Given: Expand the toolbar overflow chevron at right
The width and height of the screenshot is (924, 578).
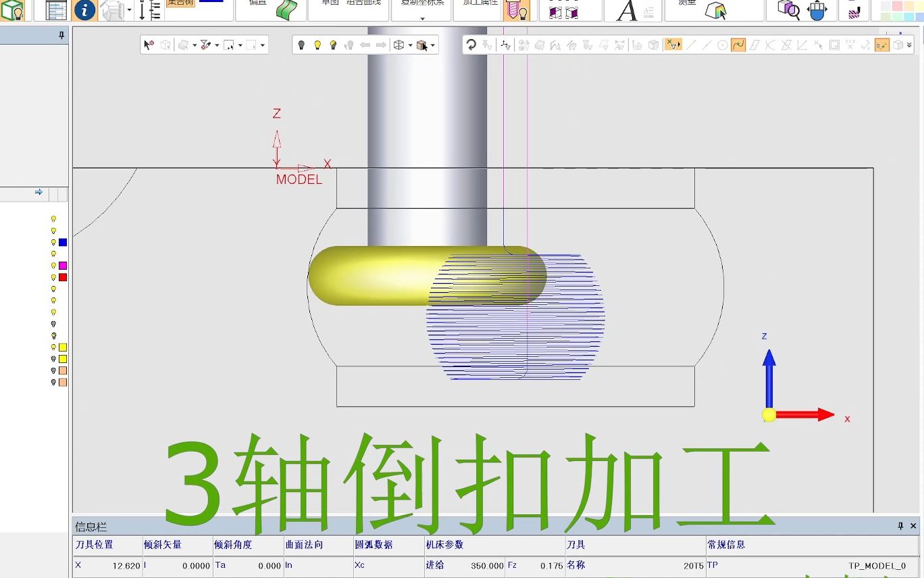Looking at the screenshot, I should 909,45.
